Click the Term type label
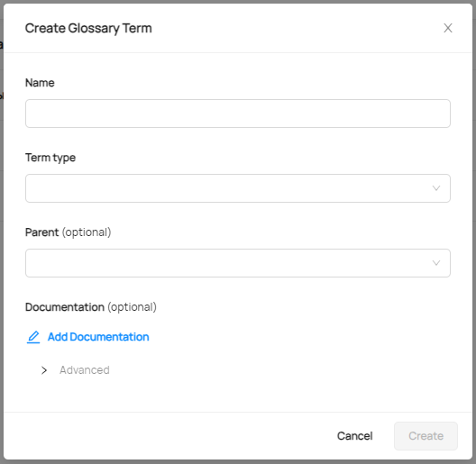This screenshot has width=476, height=464. pyautogui.click(x=50, y=158)
